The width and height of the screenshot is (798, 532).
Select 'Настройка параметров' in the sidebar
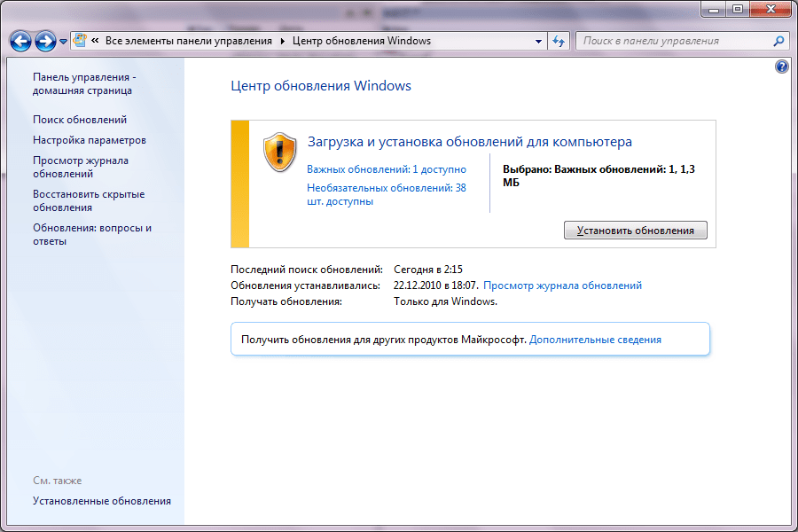90,140
